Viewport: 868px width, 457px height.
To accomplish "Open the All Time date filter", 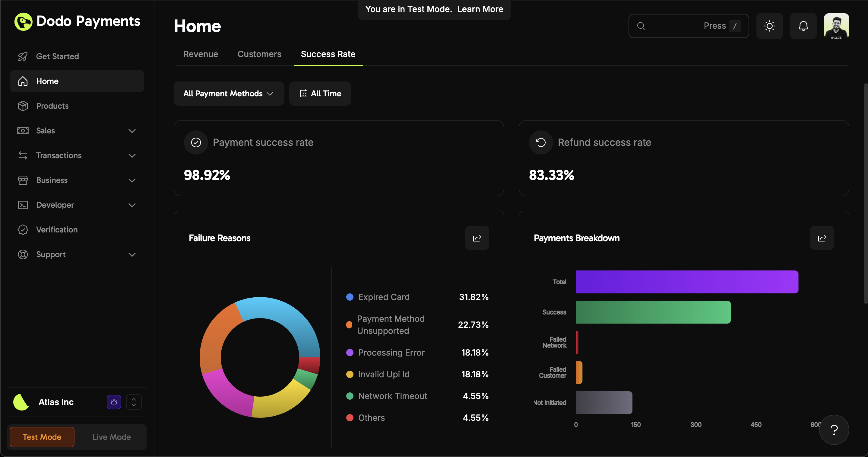I will click(320, 94).
